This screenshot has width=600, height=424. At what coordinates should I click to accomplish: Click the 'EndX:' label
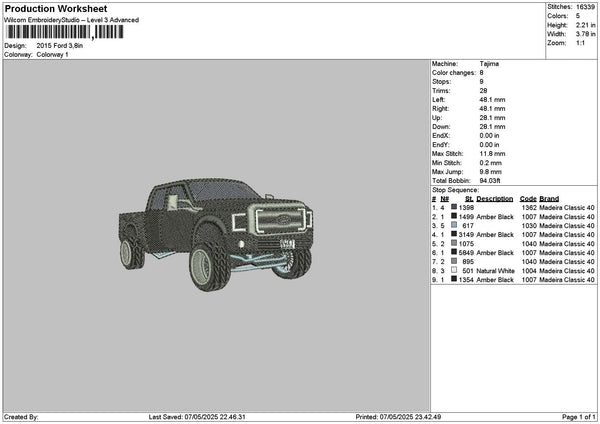coord(441,136)
